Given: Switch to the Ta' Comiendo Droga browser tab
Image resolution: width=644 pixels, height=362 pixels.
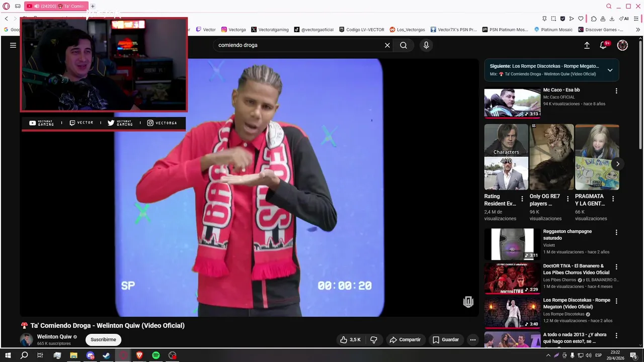Looking at the screenshot, I should coord(56,6).
